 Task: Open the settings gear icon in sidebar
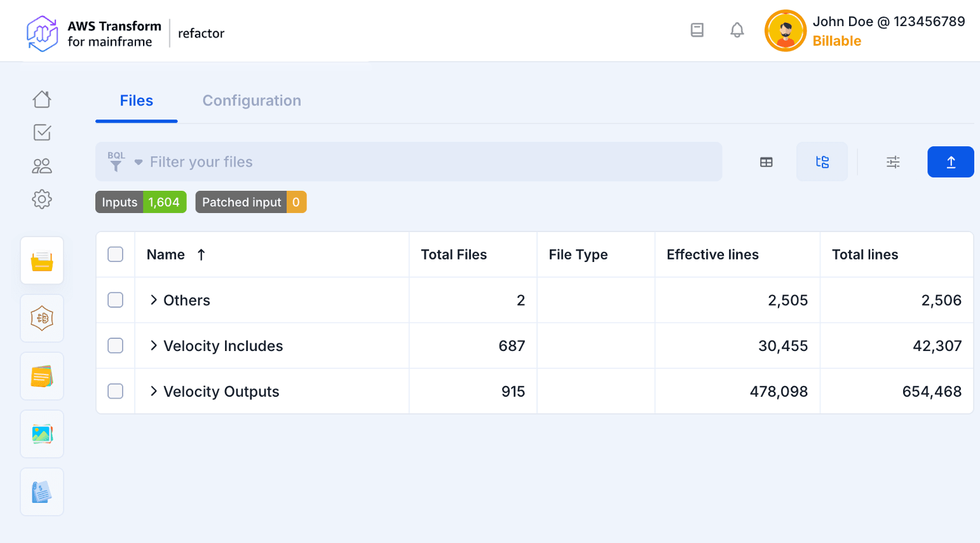click(x=42, y=199)
